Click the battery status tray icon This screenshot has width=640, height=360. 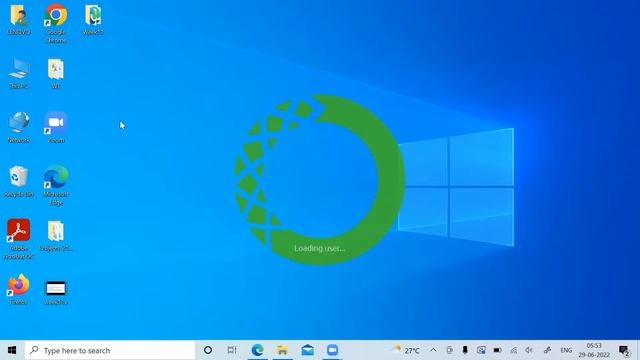coord(497,350)
